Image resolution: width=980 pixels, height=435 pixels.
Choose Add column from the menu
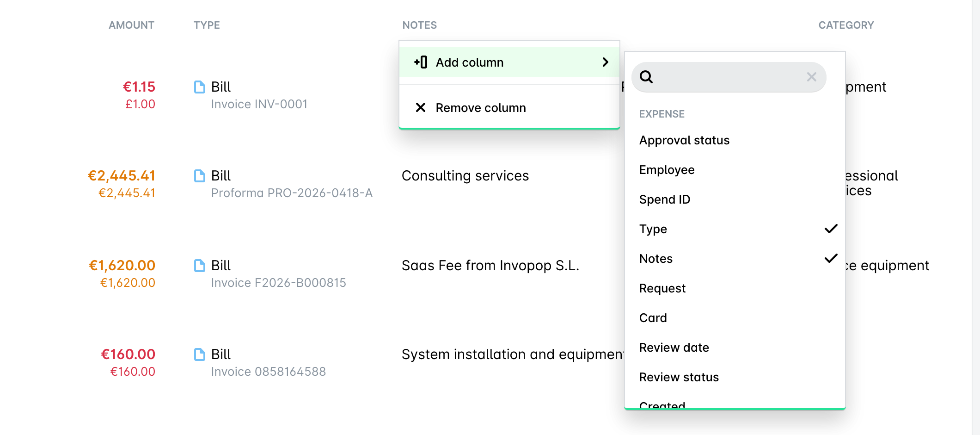coord(509,62)
